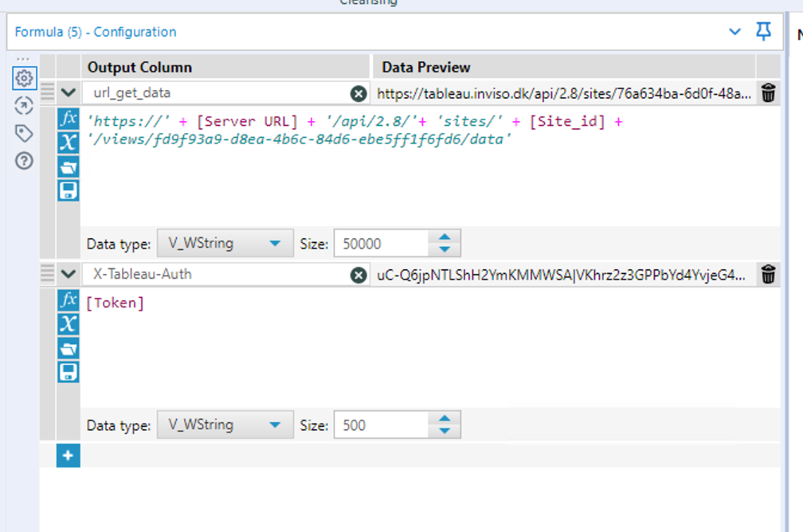Image resolution: width=803 pixels, height=532 pixels.
Task: Add a new output column with the plus button
Action: tap(68, 455)
